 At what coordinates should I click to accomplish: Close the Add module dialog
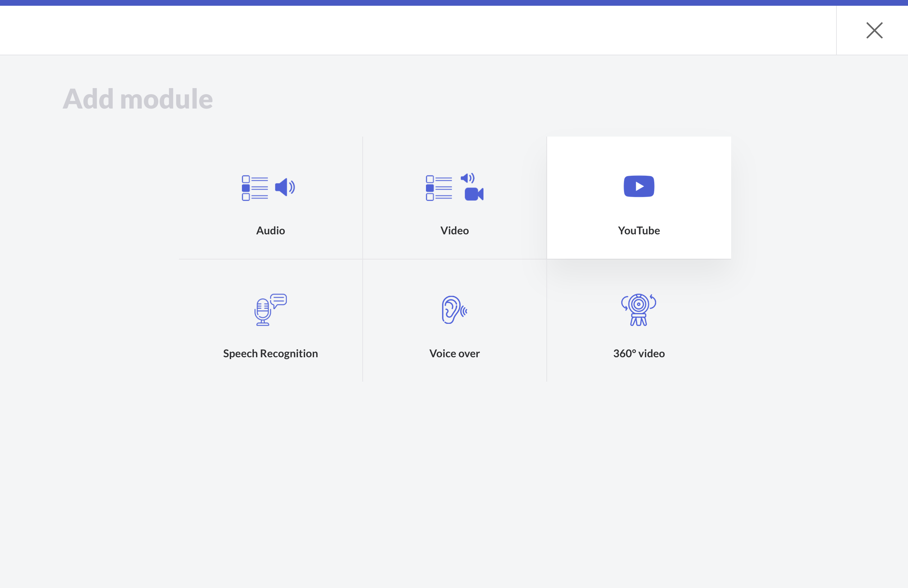pos(874,30)
